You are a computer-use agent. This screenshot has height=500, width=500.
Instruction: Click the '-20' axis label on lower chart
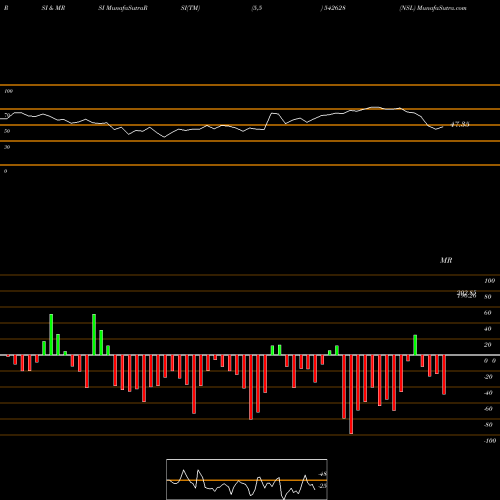(x=488, y=377)
